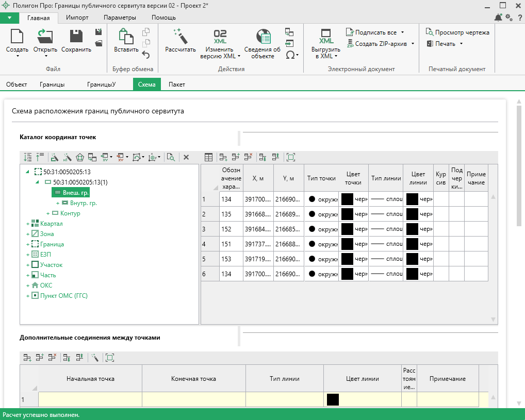Click black Цвет линии swatch in connections table

pos(333,399)
